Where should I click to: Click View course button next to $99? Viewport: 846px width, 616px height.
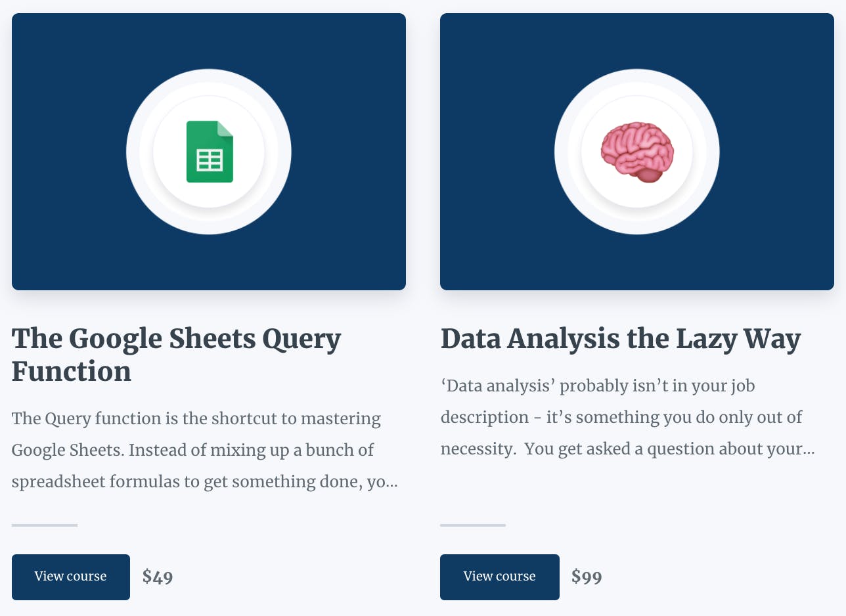pos(500,577)
